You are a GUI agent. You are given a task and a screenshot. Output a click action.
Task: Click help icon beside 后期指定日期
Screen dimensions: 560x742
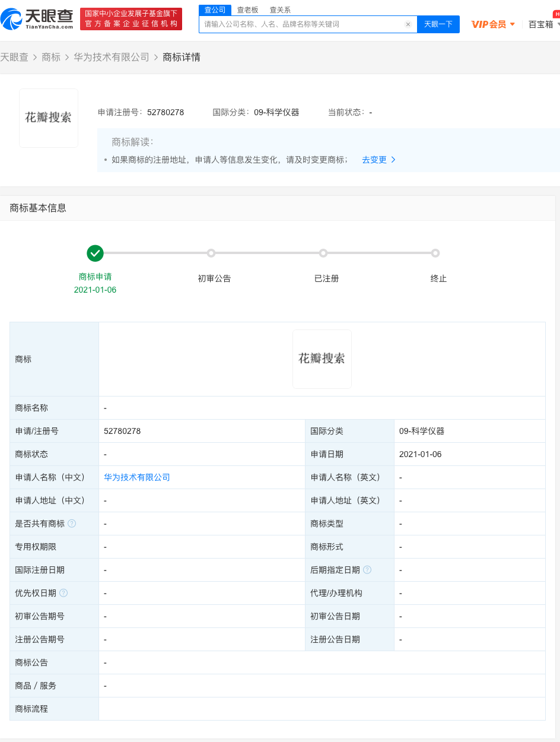click(367, 570)
